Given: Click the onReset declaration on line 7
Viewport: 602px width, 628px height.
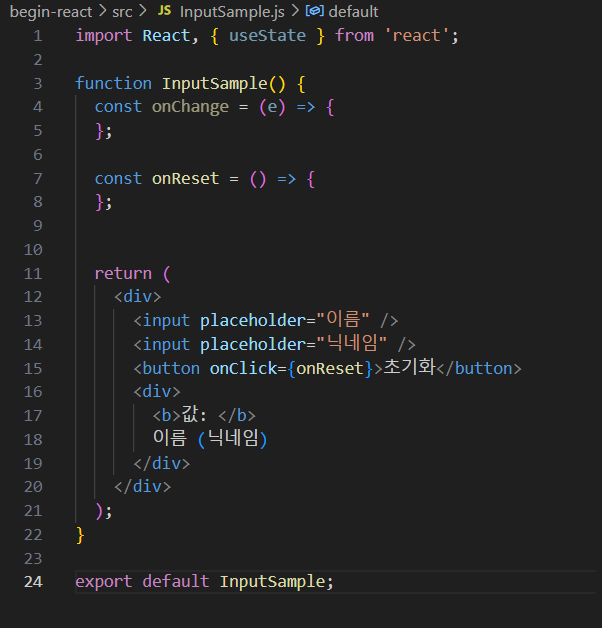Looking at the screenshot, I should [185, 179].
